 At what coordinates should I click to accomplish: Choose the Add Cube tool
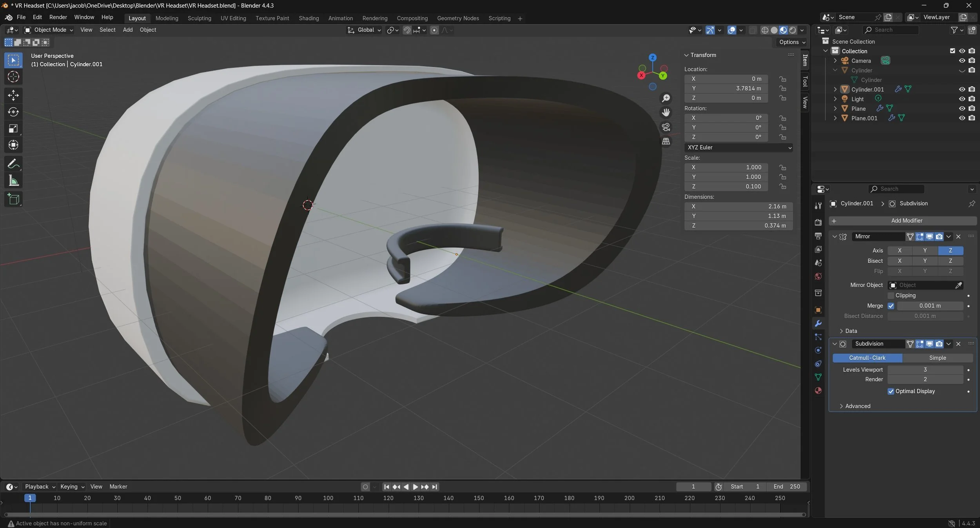[x=13, y=200]
